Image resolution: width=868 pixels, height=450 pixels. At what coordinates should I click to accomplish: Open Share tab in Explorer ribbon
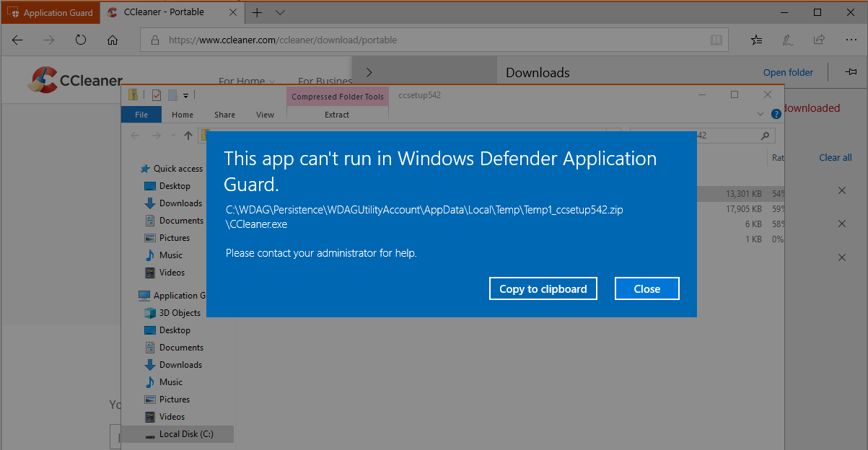click(x=224, y=115)
